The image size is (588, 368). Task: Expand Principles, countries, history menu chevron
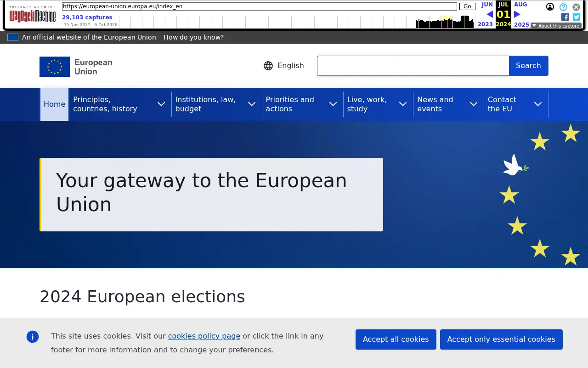[x=161, y=104]
